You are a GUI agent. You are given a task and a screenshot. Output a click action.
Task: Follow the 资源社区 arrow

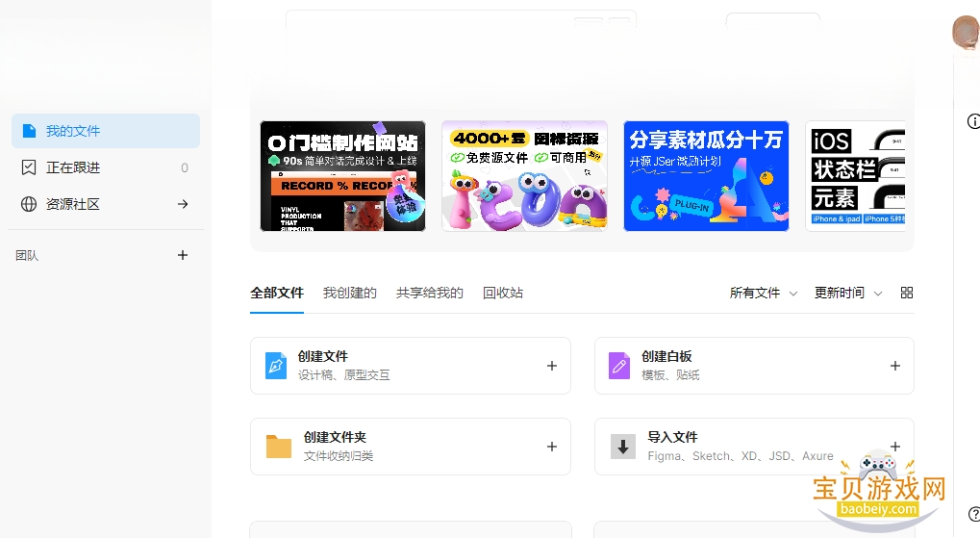183,204
